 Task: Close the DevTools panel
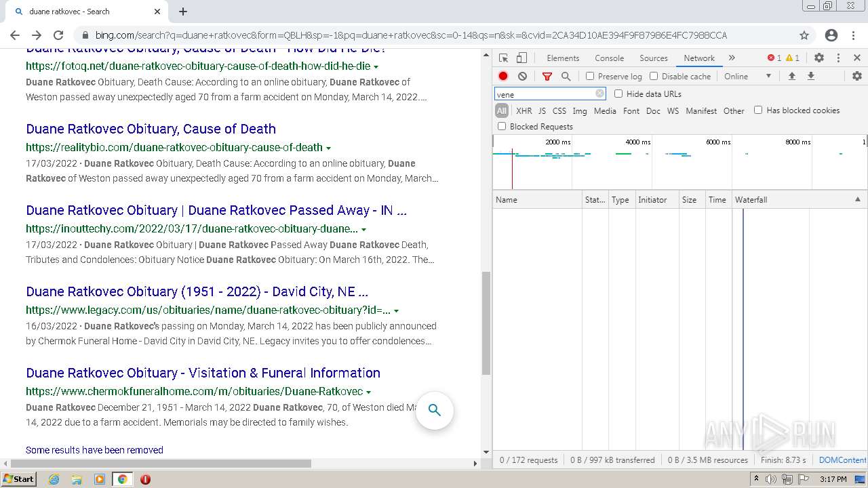857,58
